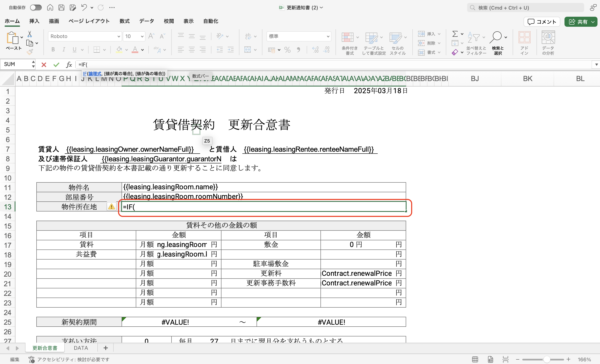Click the fx insert function button
600x364 pixels.
click(69, 65)
